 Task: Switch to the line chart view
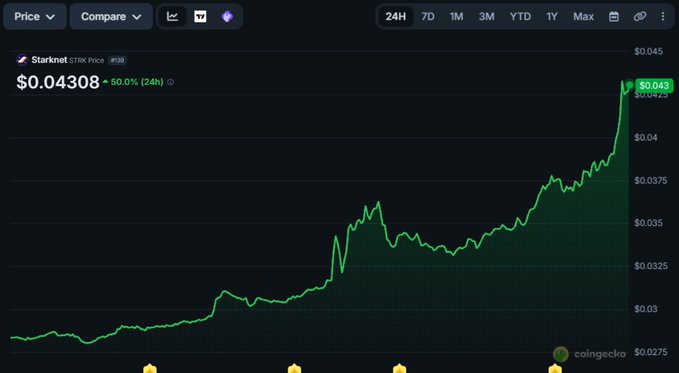pyautogui.click(x=173, y=16)
